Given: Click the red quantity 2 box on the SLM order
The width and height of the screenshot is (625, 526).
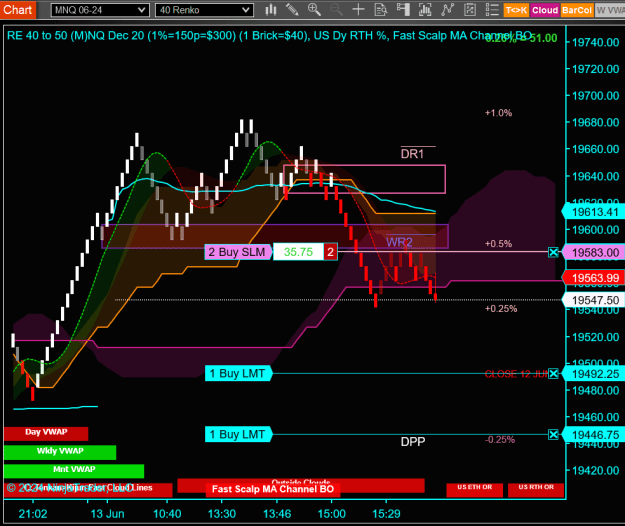Looking at the screenshot, I should point(330,252).
